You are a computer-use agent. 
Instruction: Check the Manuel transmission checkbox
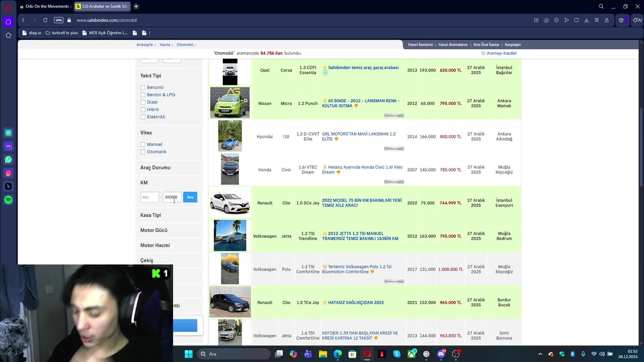pos(143,144)
